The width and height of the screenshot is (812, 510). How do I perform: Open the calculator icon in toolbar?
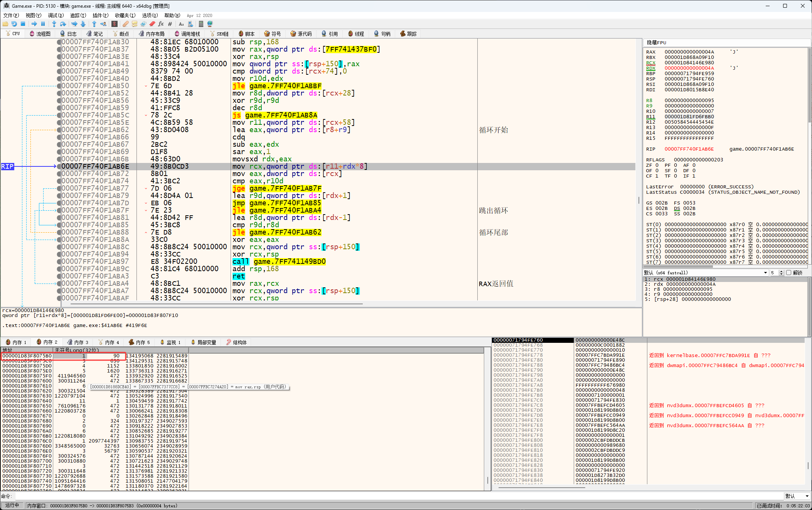click(201, 24)
